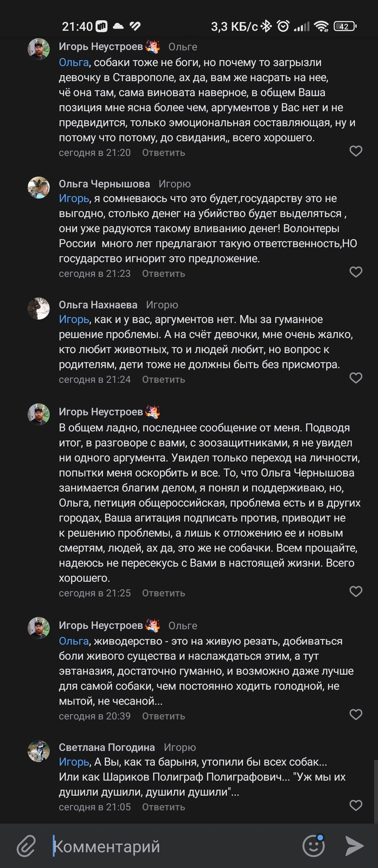Open the emoji smiley picker
Viewport: 378px width, 868px height.
[x=314, y=845]
